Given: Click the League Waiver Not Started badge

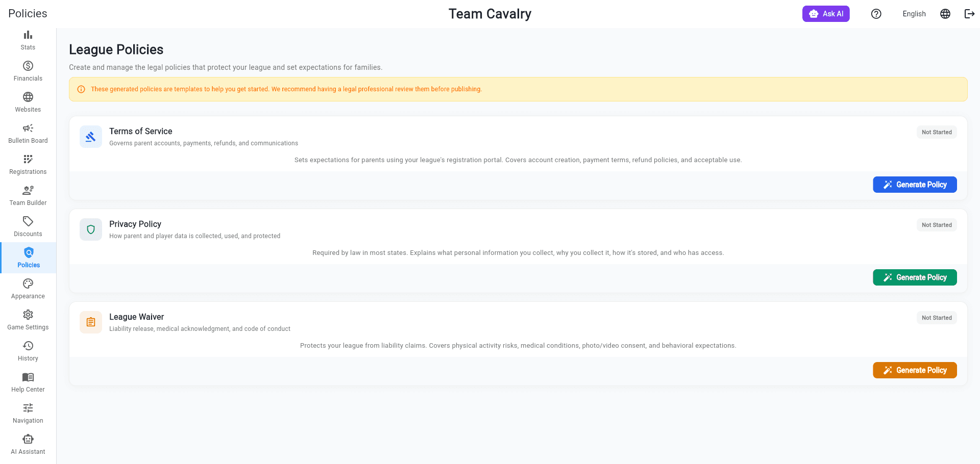Looking at the screenshot, I should coord(937,318).
